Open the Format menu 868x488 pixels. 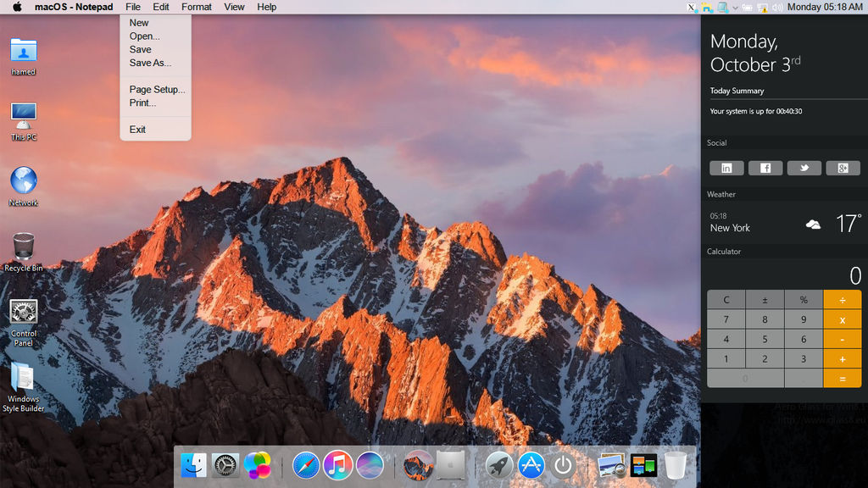[197, 7]
